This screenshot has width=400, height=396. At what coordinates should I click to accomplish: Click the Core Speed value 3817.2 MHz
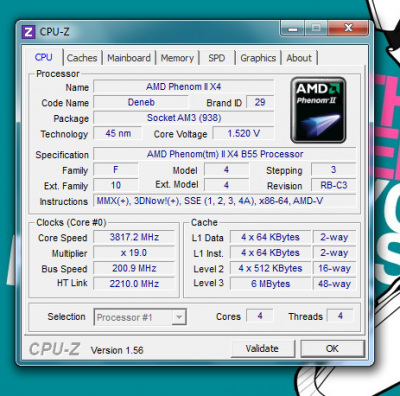click(134, 237)
